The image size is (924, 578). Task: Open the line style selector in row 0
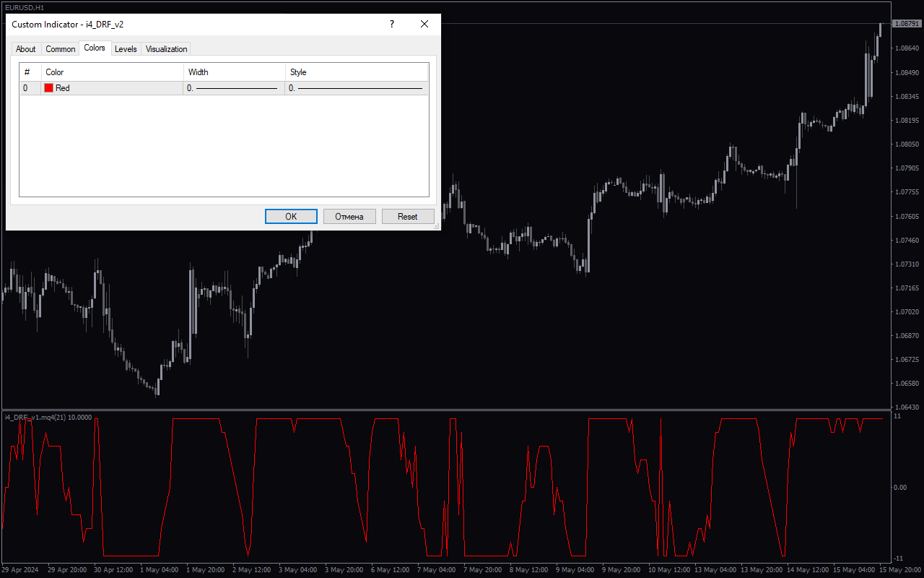[x=357, y=88]
